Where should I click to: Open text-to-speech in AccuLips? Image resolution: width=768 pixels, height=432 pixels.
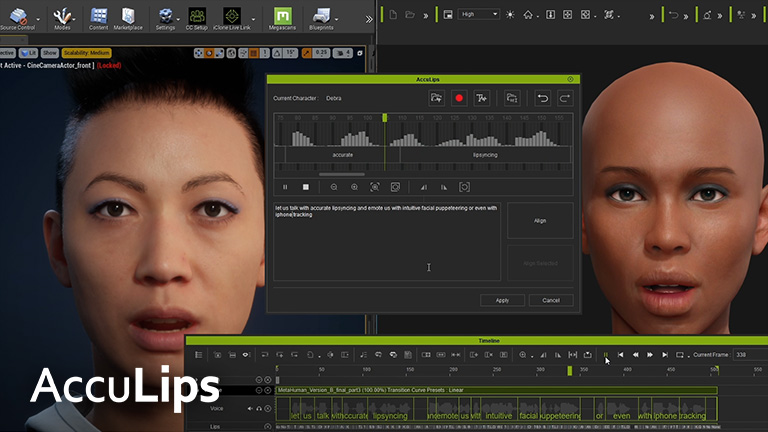[x=481, y=98]
